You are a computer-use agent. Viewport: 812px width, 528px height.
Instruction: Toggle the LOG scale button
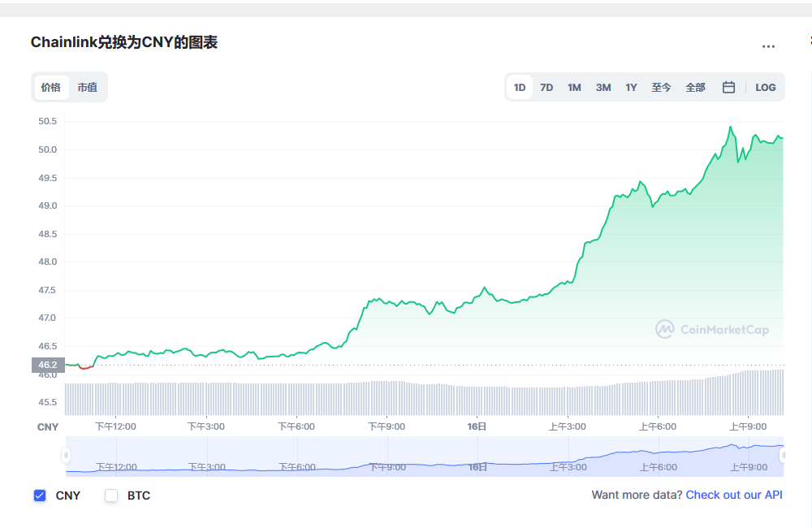tap(765, 88)
